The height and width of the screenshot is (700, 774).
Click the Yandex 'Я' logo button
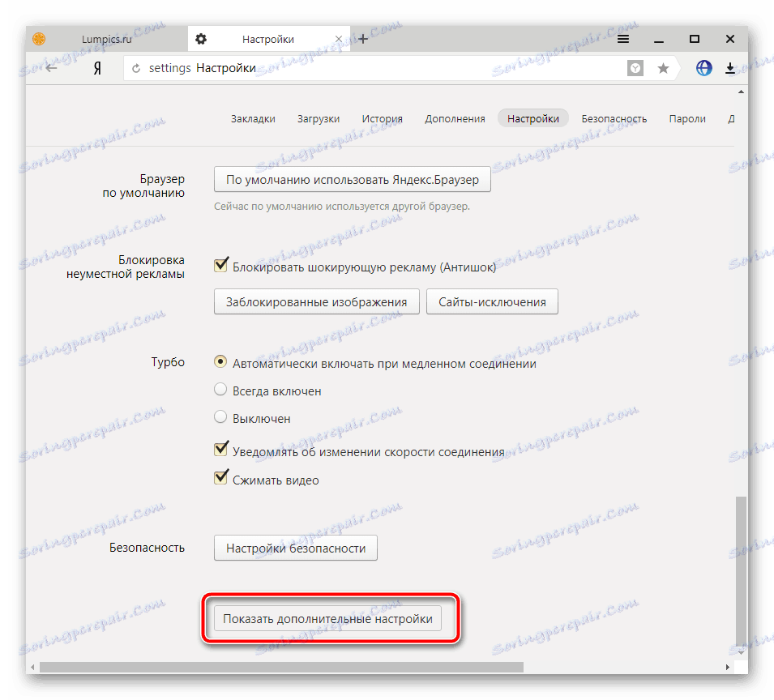pos(97,68)
